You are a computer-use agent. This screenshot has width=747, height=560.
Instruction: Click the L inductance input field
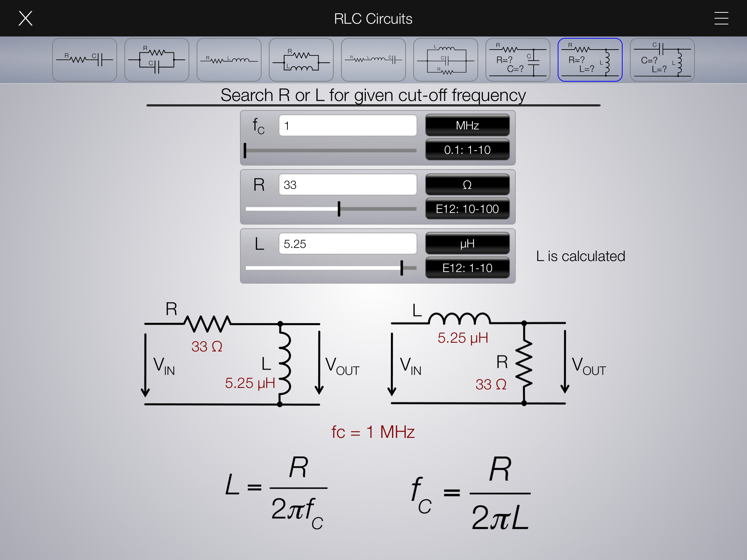pyautogui.click(x=348, y=244)
